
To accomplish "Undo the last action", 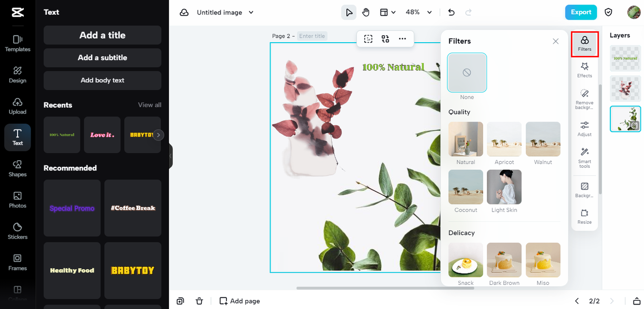I will pos(451,13).
